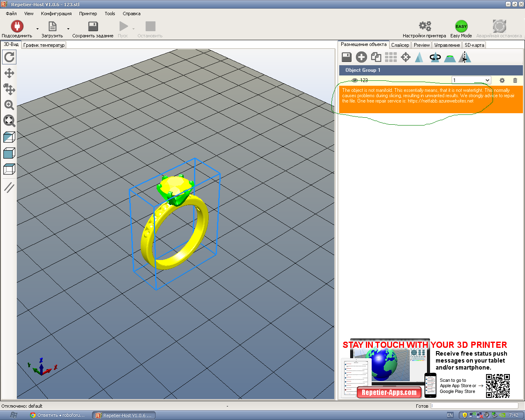The height and width of the screenshot is (420, 525).
Task: Toggle Easy Mode green button
Action: pos(461,27)
